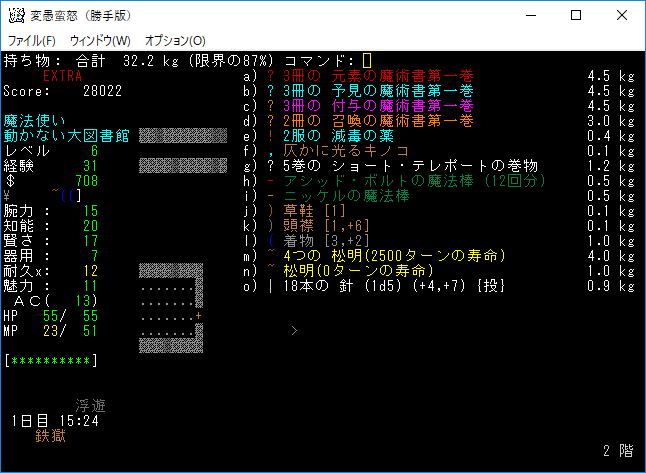The width and height of the screenshot is (646, 473).
Task: Click the yellow command cursor after コマンド:
Action: 367,61
